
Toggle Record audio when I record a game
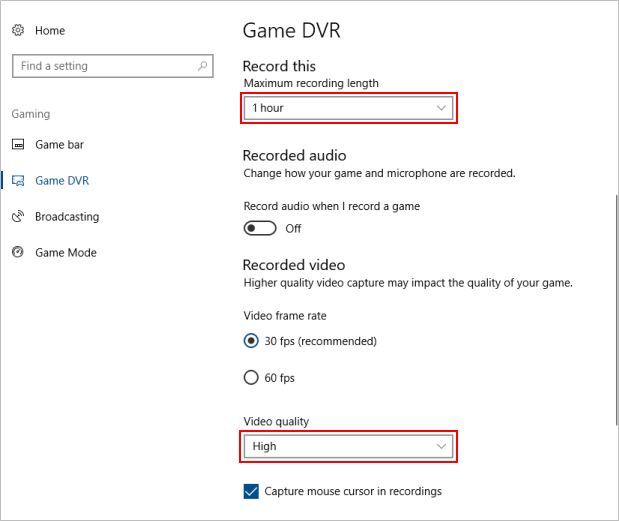[x=260, y=228]
